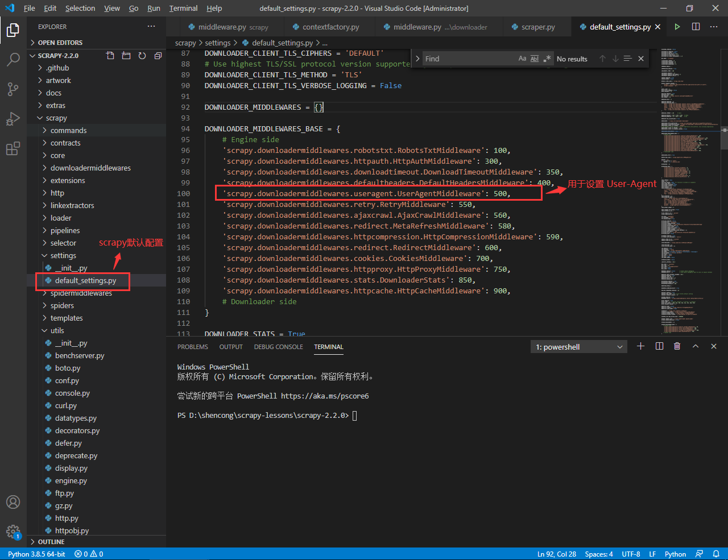Expand the OUTLINE section
Viewport: 728px width, 560px height.
96,542
